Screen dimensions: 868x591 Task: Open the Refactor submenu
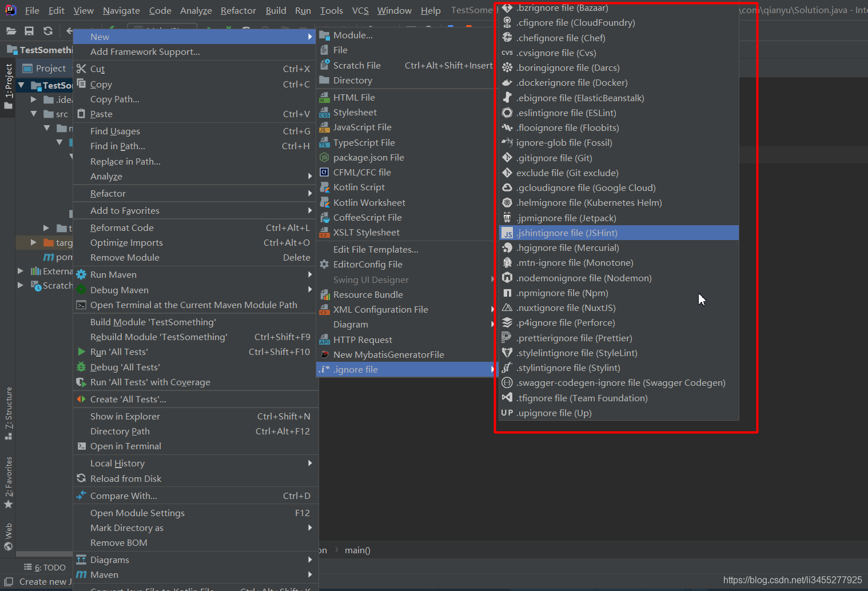coord(196,193)
